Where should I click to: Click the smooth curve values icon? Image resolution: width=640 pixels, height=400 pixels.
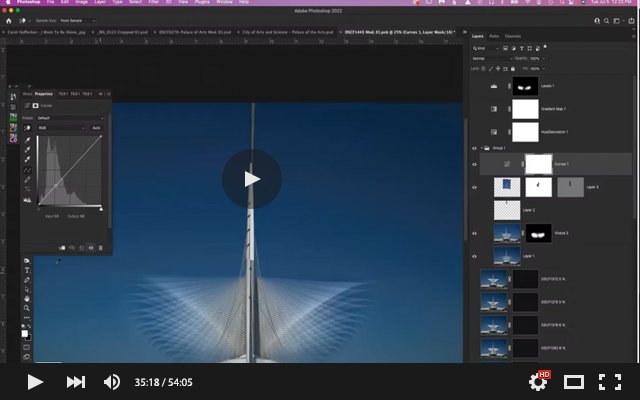coord(27,189)
